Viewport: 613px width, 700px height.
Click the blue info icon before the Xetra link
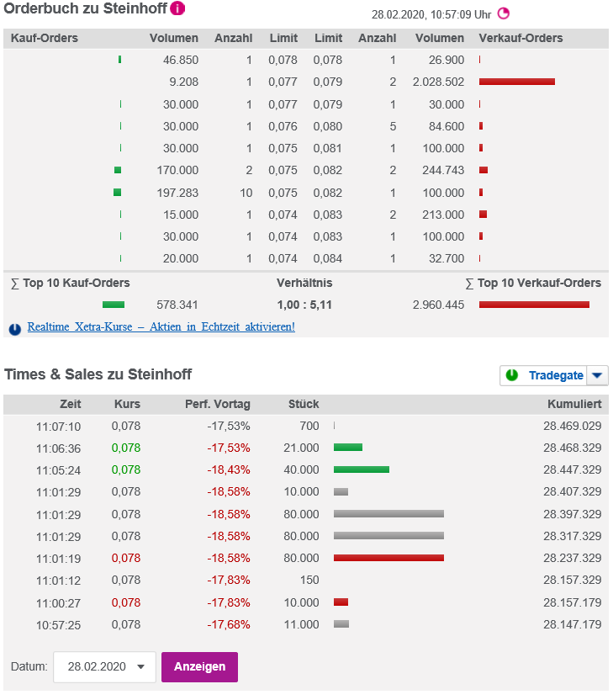pyautogui.click(x=14, y=329)
